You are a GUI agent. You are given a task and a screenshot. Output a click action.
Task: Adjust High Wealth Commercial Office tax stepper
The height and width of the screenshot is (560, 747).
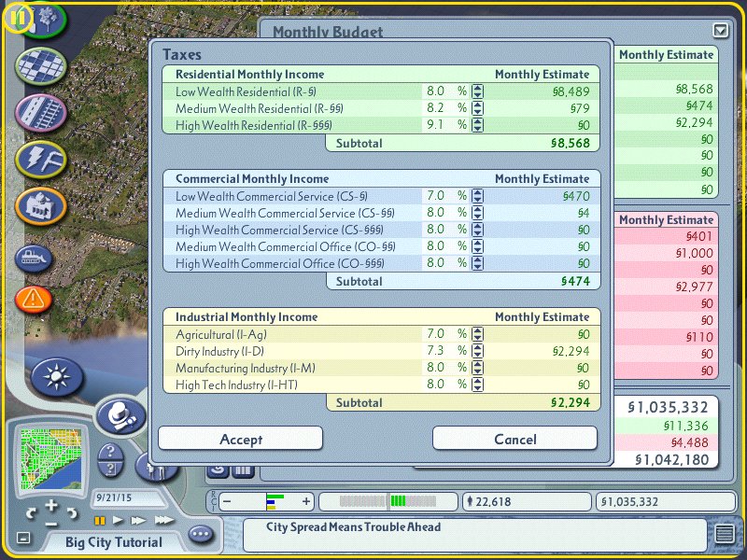point(477,263)
